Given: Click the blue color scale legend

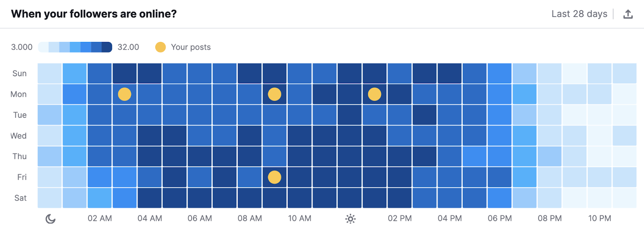Looking at the screenshot, I should point(75,47).
